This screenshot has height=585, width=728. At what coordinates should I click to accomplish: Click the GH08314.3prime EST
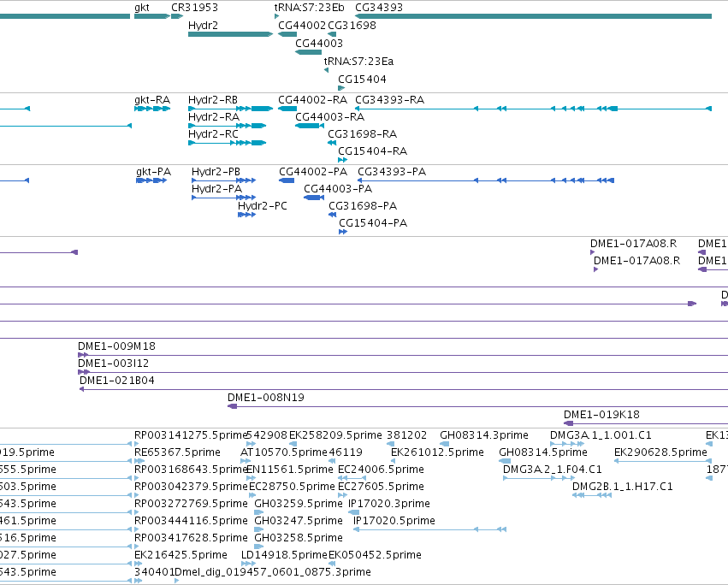444,444
